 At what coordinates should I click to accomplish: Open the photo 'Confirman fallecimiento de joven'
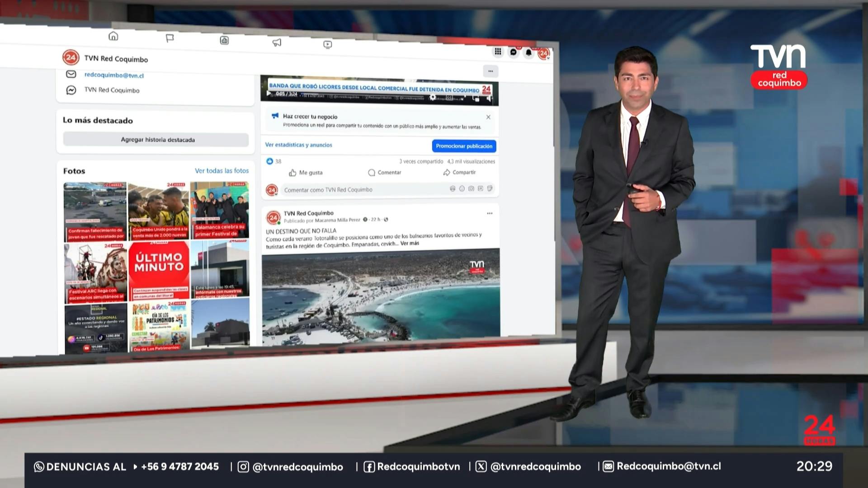(x=95, y=211)
